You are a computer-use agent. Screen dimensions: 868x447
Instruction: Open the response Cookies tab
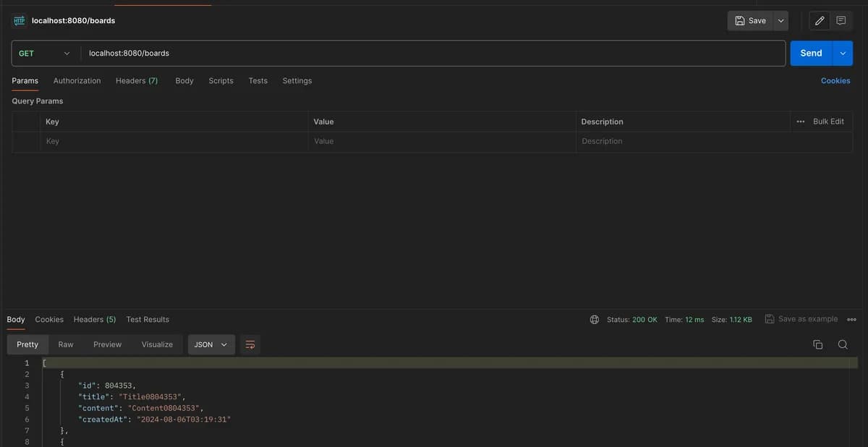(49, 320)
